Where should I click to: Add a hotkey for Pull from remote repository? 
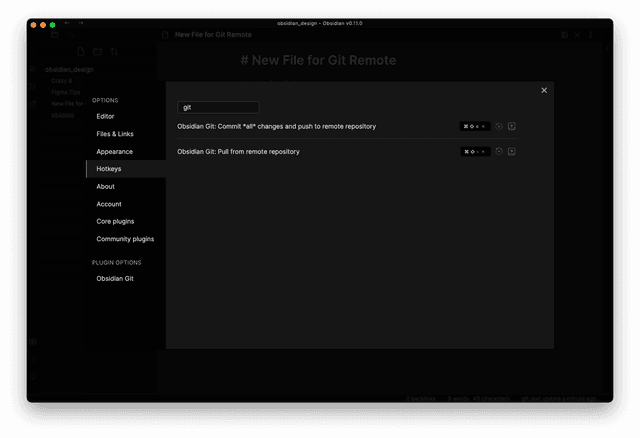[511, 152]
